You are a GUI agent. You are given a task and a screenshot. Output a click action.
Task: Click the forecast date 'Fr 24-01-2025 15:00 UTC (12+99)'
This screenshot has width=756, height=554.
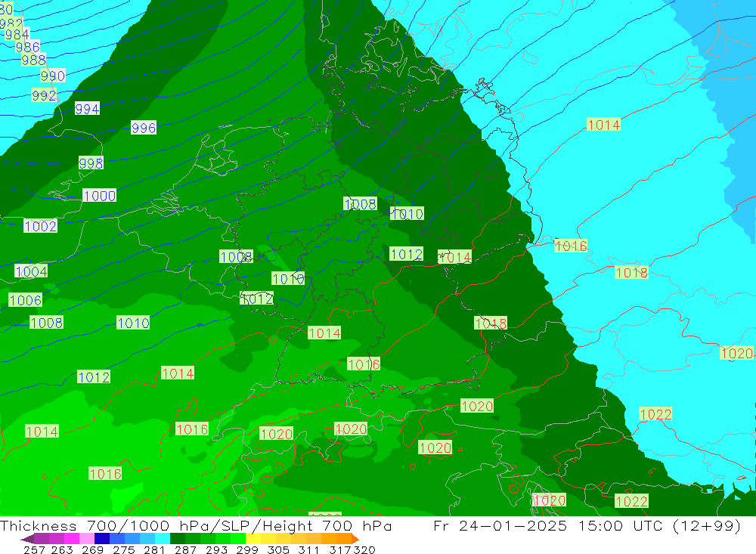[587, 525]
